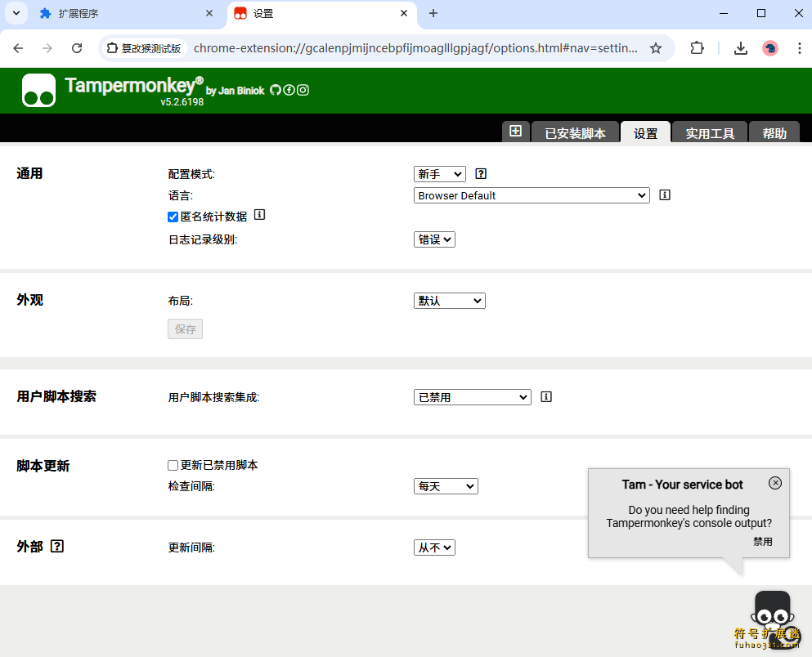812x657 pixels.
Task: Switch to 已安装脚本 tab
Action: (575, 132)
